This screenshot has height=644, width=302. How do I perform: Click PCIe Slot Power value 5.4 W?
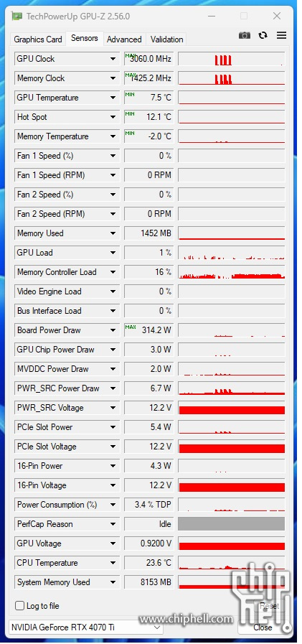(148, 427)
